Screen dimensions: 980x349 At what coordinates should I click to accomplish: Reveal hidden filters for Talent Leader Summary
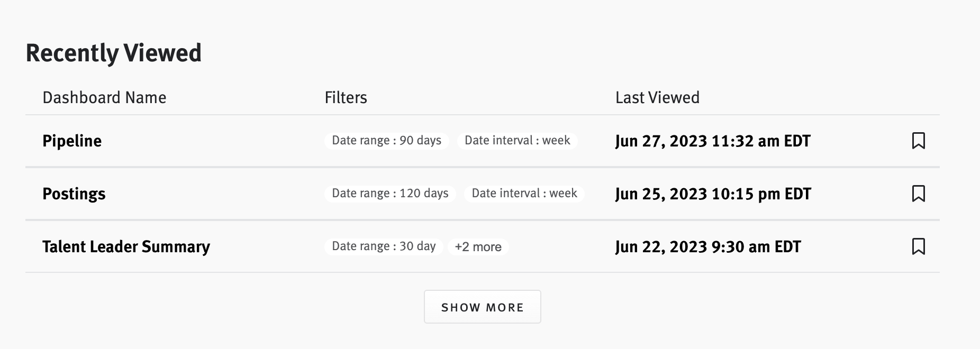click(477, 246)
